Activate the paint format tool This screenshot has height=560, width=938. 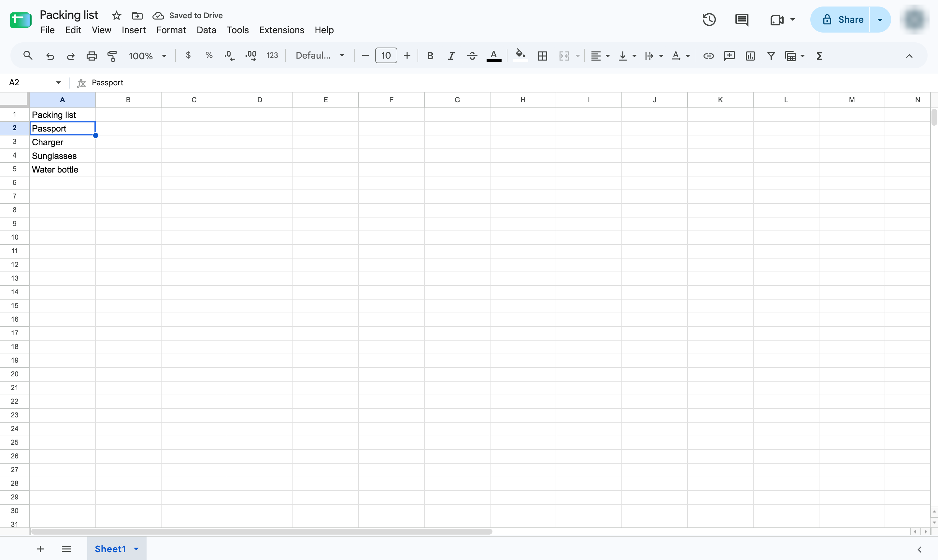pyautogui.click(x=112, y=56)
